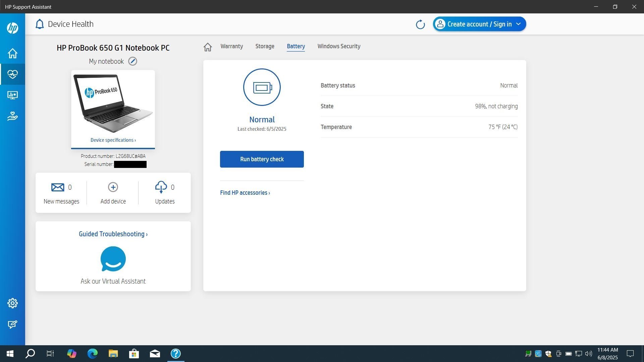The image size is (644, 362).
Task: Click the battery status circle icon
Action: point(262,87)
